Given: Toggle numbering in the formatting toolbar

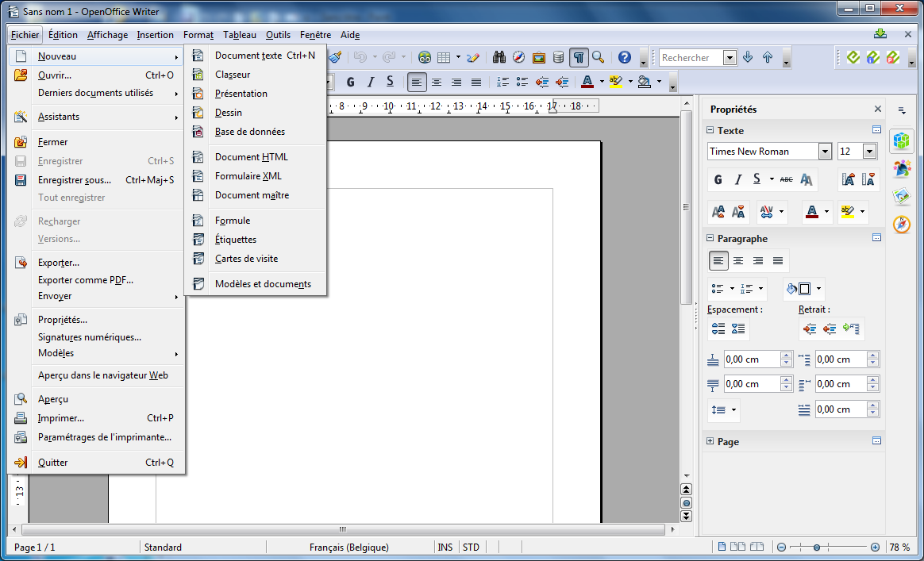Looking at the screenshot, I should pos(502,82).
